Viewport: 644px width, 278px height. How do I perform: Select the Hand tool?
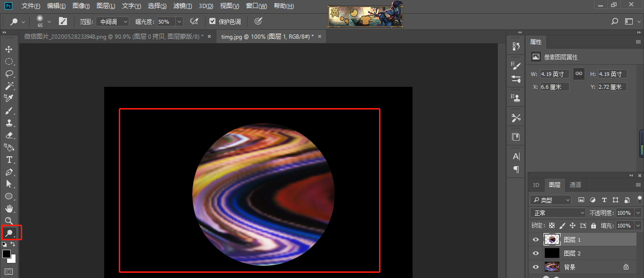(9, 209)
